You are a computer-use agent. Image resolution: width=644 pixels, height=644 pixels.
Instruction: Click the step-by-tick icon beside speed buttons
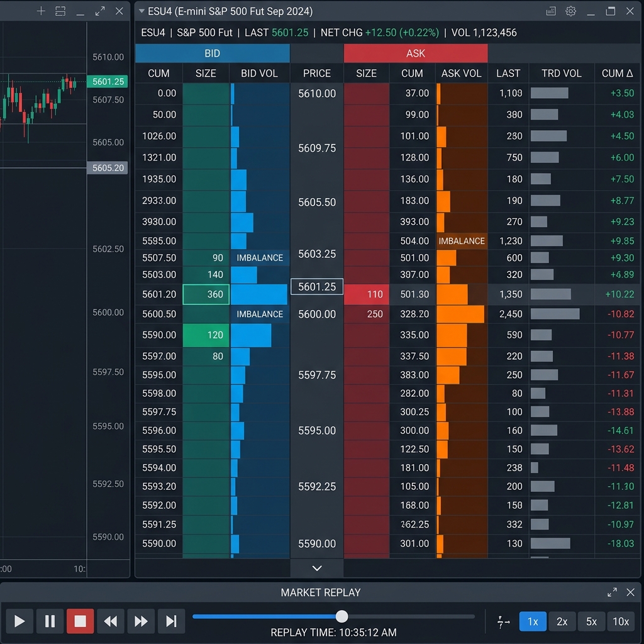(503, 622)
